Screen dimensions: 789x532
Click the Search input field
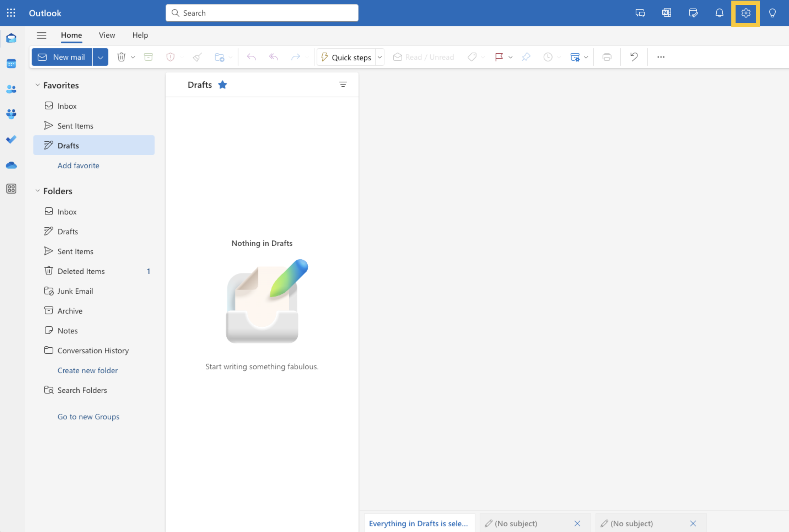point(262,12)
